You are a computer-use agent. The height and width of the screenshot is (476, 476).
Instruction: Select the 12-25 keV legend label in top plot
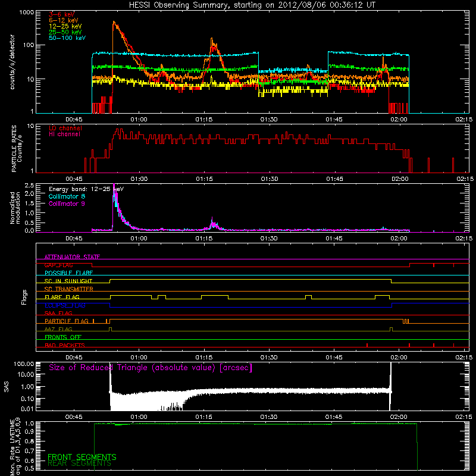pos(65,26)
